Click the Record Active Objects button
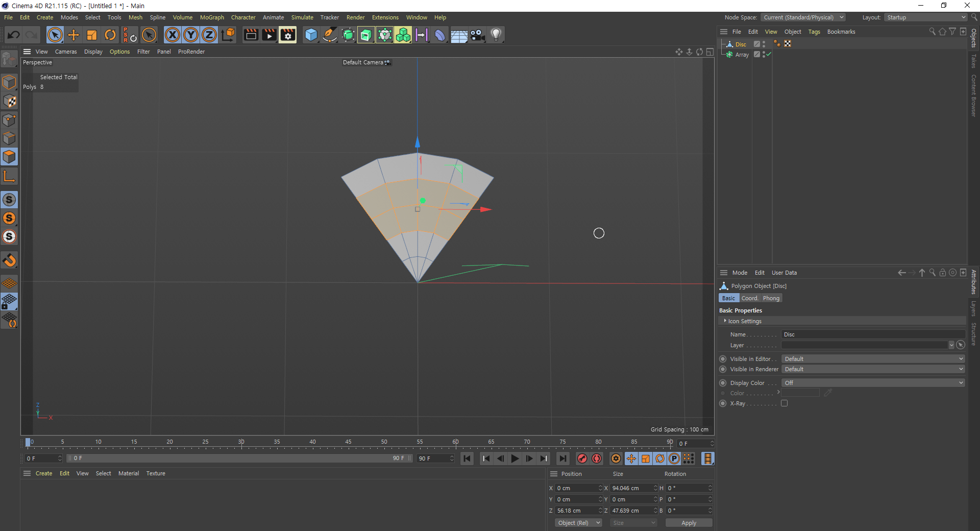The image size is (980, 531). [582, 458]
